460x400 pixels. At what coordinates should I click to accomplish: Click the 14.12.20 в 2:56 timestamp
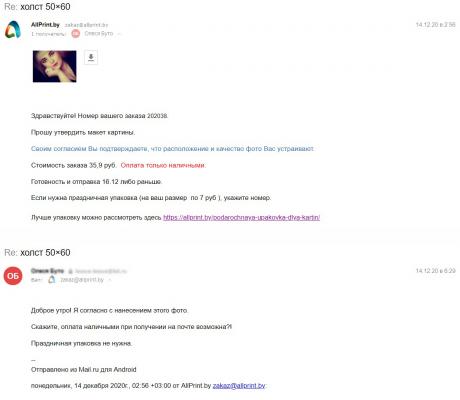click(x=436, y=25)
